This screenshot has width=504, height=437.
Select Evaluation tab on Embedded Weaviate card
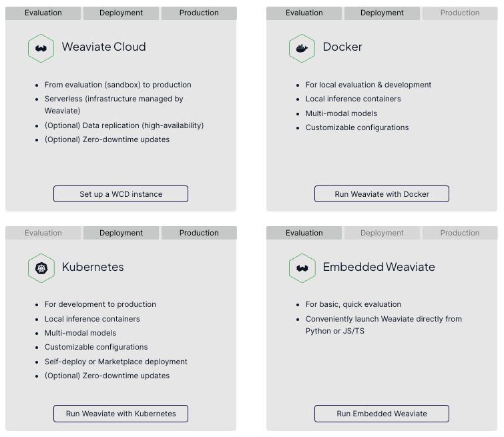click(x=304, y=233)
